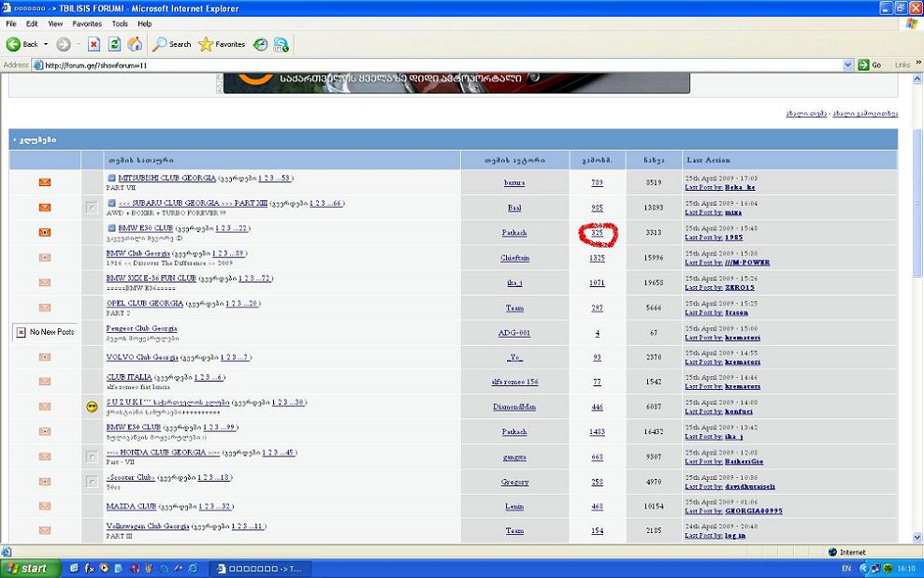The image size is (924, 578).
Task: Click the Internet Explorer quick launch icon
Action: click(x=193, y=569)
